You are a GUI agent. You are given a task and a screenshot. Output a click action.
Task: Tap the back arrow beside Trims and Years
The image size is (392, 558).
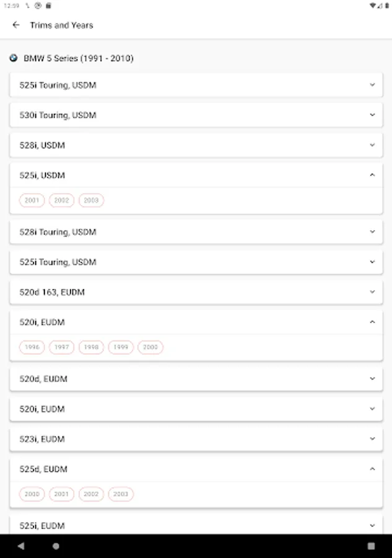(x=16, y=25)
